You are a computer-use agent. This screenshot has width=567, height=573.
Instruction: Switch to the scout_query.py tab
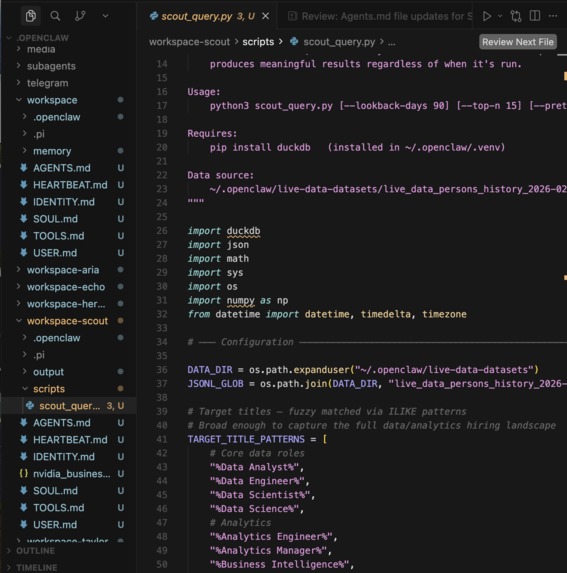[208, 16]
